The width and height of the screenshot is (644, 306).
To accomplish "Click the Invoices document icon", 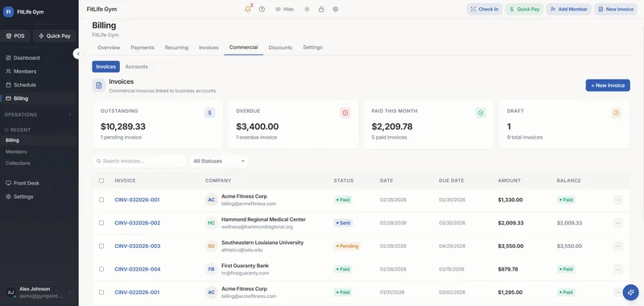I will pos(98,85).
